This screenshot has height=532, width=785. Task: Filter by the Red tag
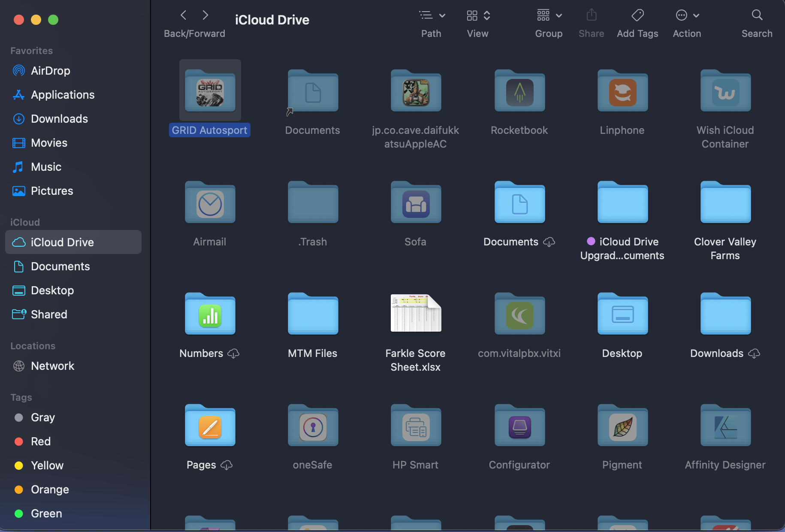tap(73, 441)
